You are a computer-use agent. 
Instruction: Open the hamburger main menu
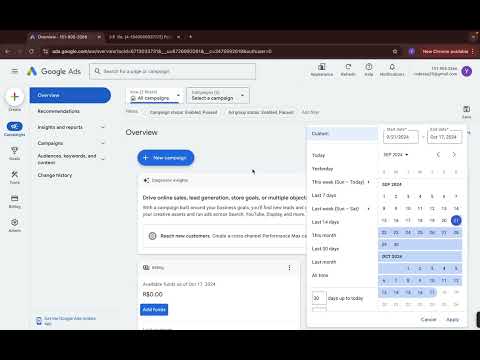click(x=15, y=71)
